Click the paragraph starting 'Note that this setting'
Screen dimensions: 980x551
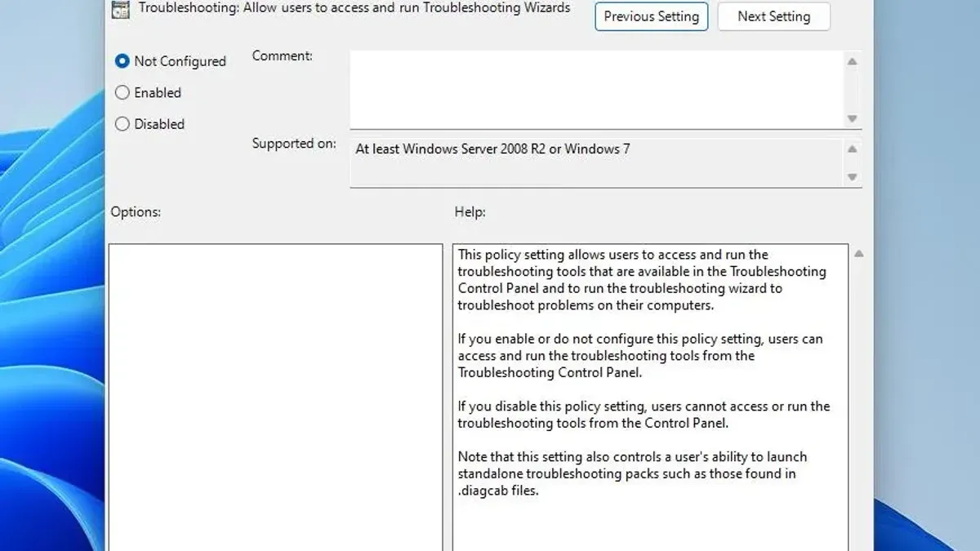632,474
